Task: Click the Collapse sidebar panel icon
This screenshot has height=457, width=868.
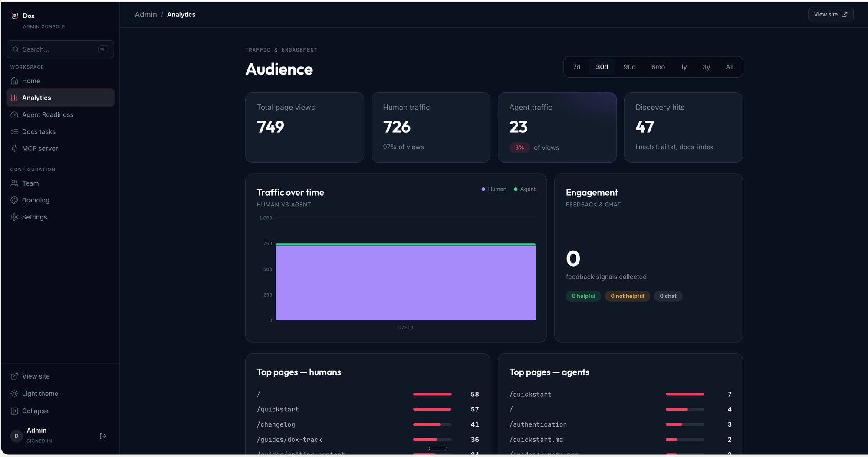Action: [14, 411]
